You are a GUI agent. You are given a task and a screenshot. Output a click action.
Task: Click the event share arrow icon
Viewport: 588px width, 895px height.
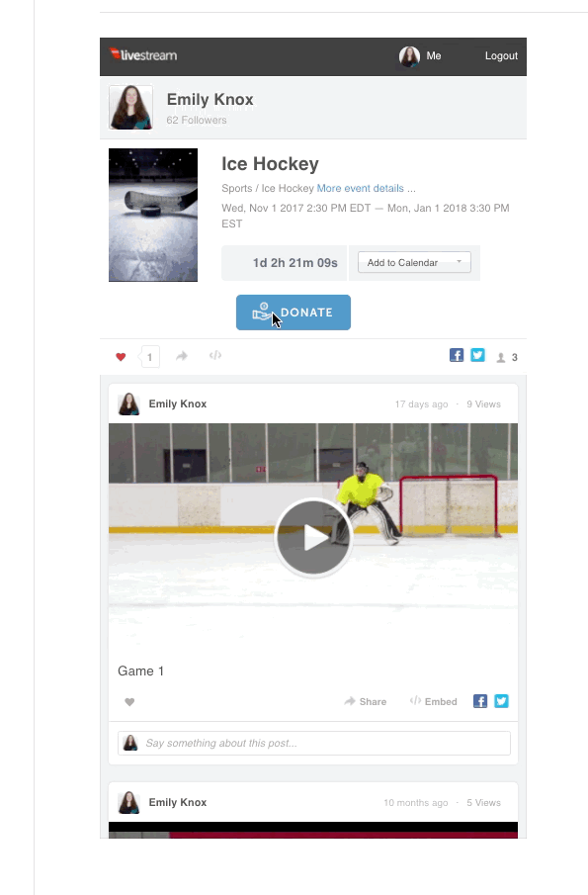(x=182, y=356)
